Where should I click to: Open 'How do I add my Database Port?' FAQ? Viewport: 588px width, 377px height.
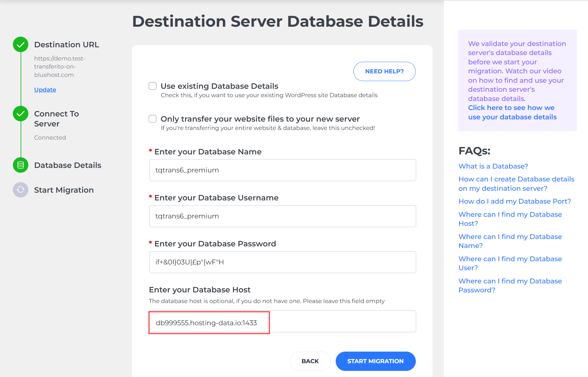[x=515, y=201]
